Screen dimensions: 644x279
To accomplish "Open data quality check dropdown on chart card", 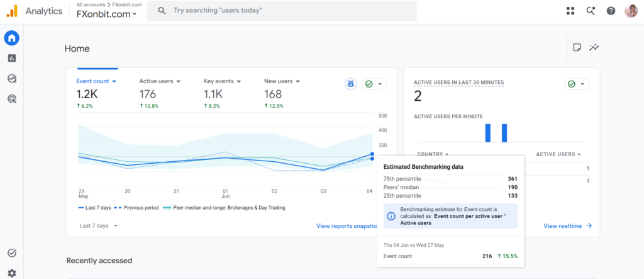I will 374,84.
